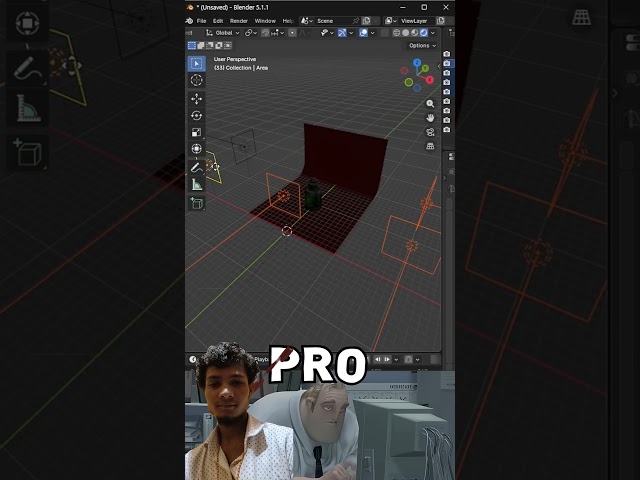Select the bottle object in viewport

pos(313,194)
